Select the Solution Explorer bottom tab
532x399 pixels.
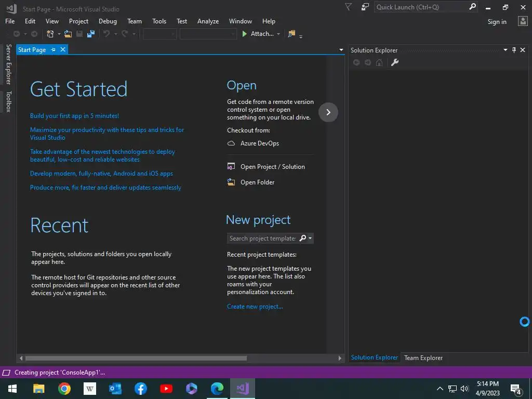click(x=374, y=357)
